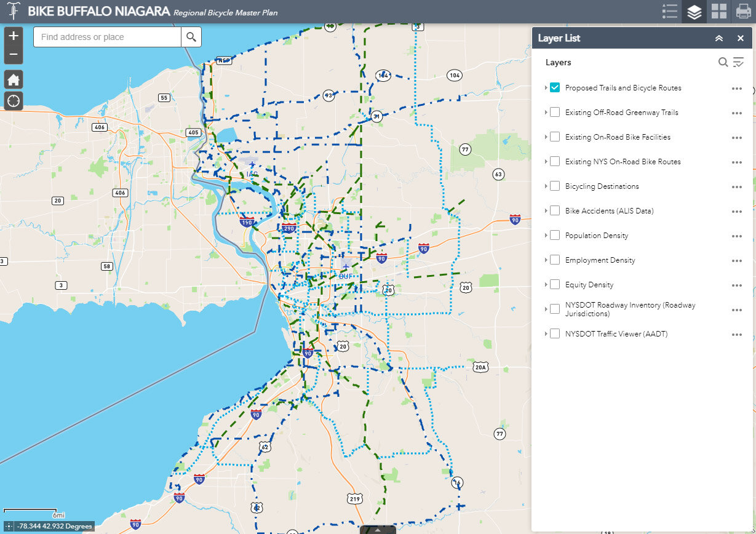Open the options menu for Equity Density

pos(736,285)
